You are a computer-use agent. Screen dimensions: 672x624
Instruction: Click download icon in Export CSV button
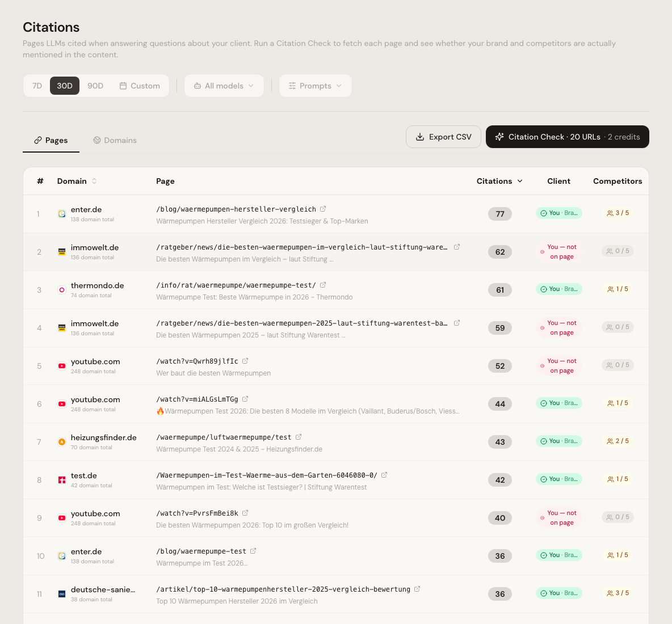(420, 137)
